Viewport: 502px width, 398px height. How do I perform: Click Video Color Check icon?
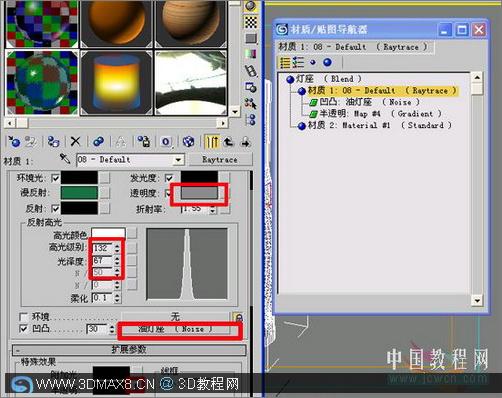point(251,54)
